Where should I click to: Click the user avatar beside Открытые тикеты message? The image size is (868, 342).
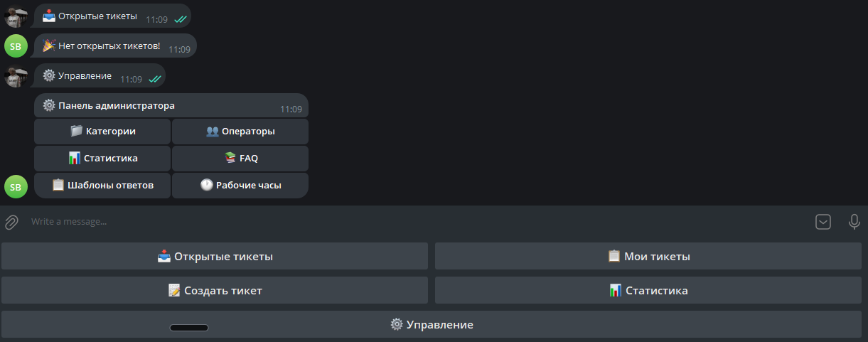click(x=16, y=16)
